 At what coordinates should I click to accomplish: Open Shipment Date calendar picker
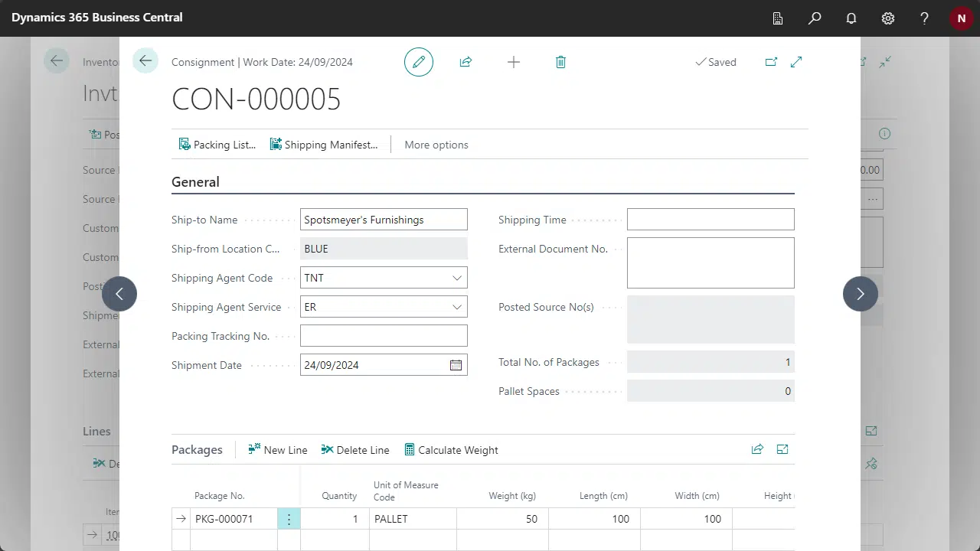(x=456, y=365)
